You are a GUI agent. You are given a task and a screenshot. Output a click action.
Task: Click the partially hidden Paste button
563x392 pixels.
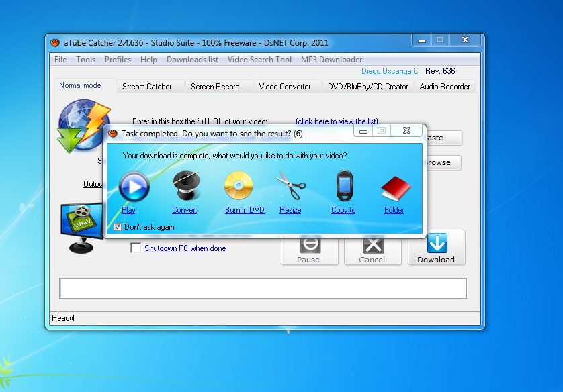tap(444, 138)
